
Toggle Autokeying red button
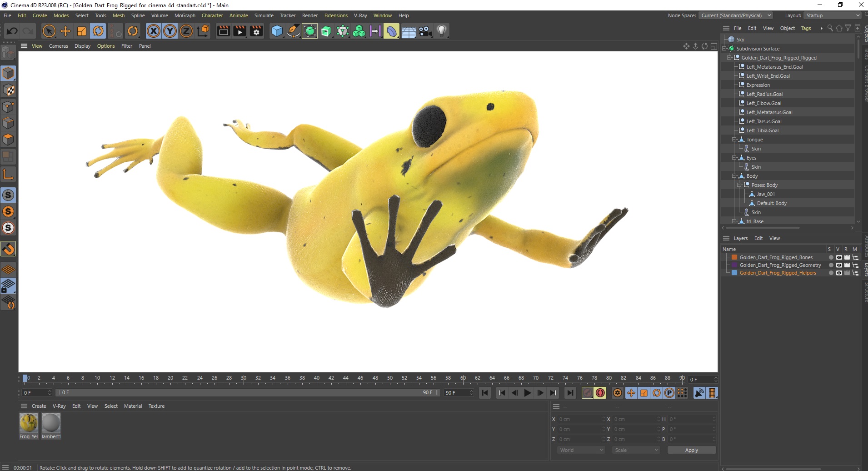(x=600, y=393)
